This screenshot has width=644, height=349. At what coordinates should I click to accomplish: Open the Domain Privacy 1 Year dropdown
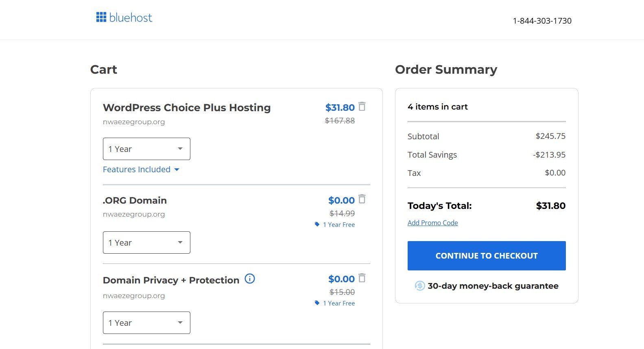146,323
